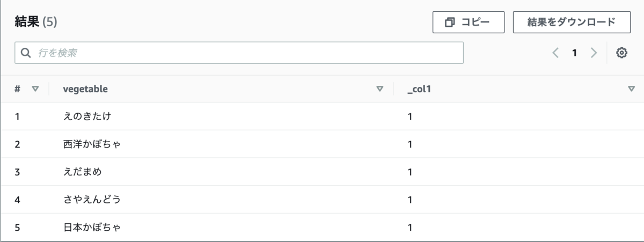Sort by the vegetable column triangle

380,89
